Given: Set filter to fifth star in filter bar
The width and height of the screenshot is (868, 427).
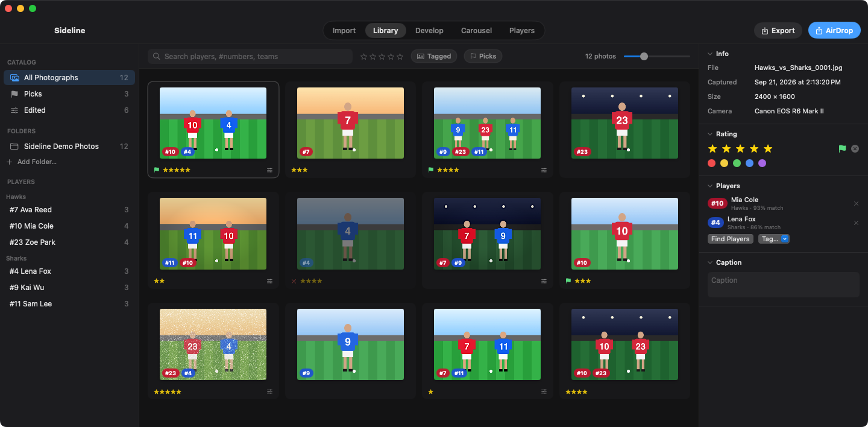Looking at the screenshot, I should [x=400, y=57].
